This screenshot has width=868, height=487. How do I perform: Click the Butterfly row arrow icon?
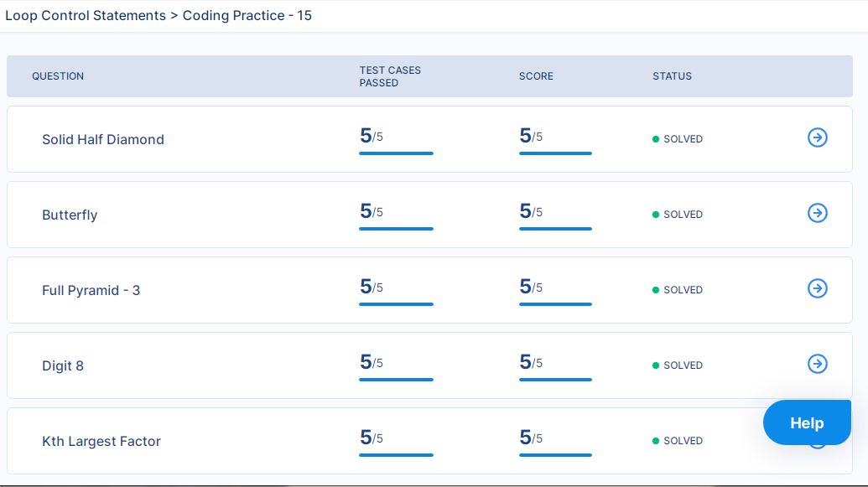click(817, 214)
